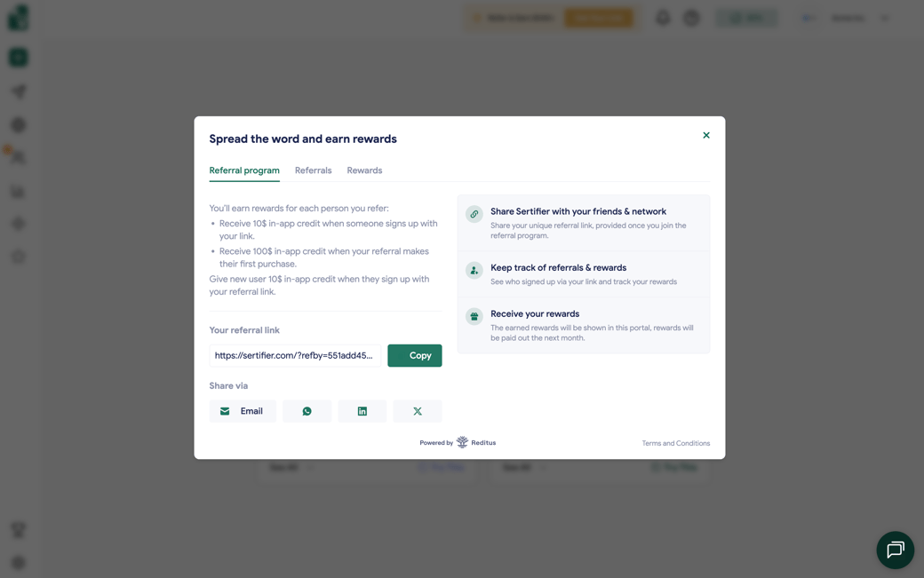Click the person icon beside Keep track of referrals
Viewport: 924px width, 578px height.
coord(474,270)
